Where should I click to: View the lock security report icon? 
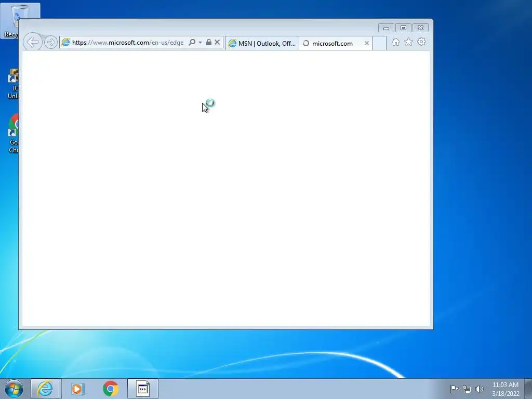(209, 42)
